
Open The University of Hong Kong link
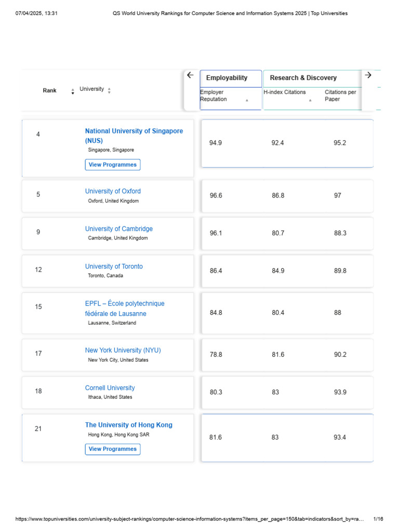point(129,425)
